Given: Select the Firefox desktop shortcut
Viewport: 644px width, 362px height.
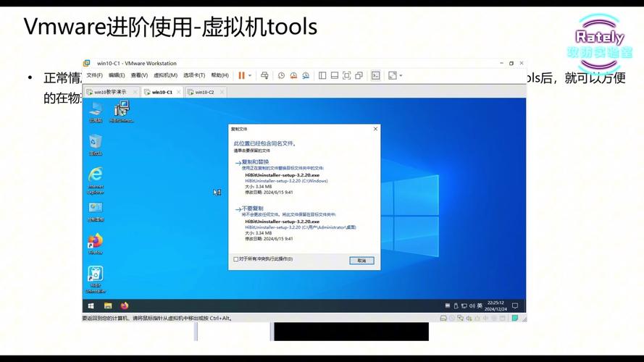Looking at the screenshot, I should [96, 244].
